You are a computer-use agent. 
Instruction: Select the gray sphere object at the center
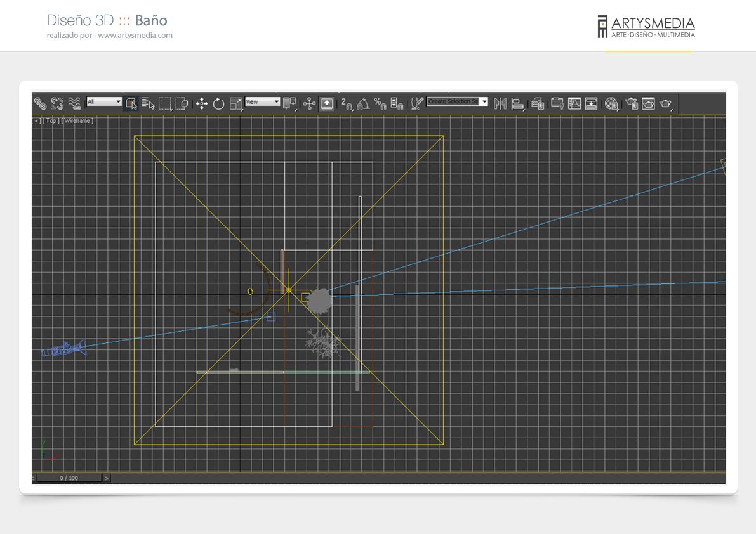[x=319, y=301]
